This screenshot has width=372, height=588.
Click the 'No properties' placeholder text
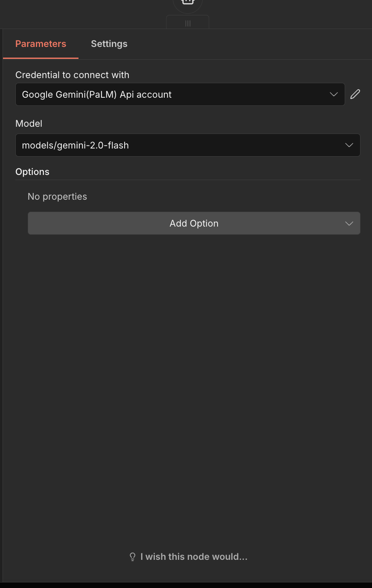57,197
